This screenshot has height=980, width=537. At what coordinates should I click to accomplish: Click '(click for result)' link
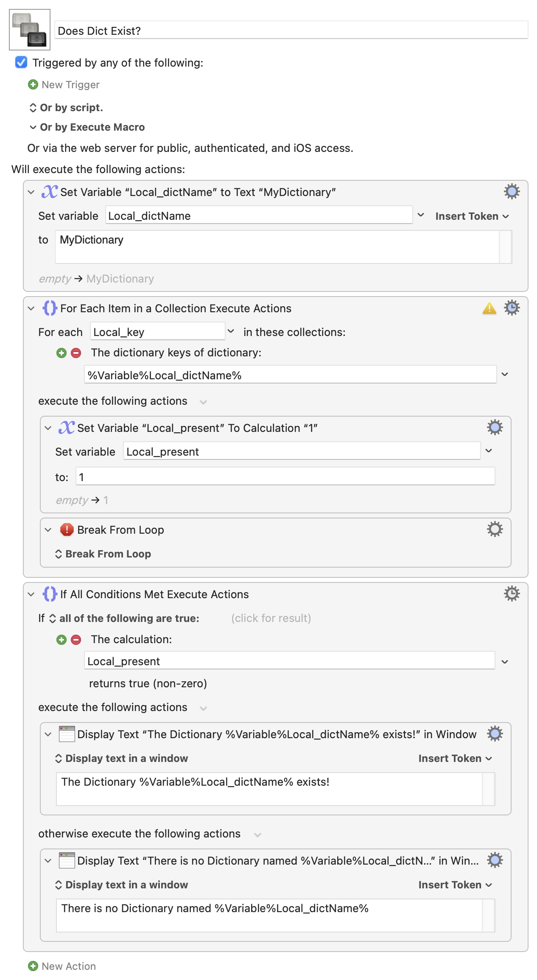271,619
